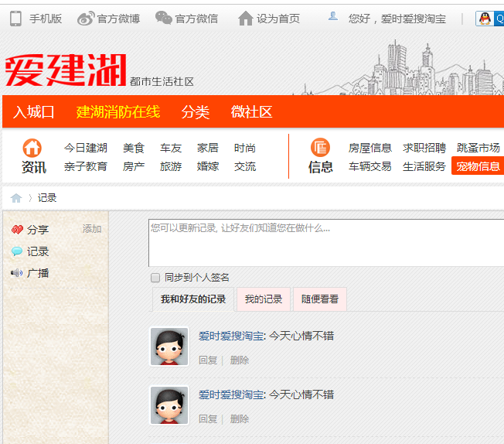Click the 官方微信 WeChat icon
This screenshot has width=504, height=444.
tap(163, 18)
